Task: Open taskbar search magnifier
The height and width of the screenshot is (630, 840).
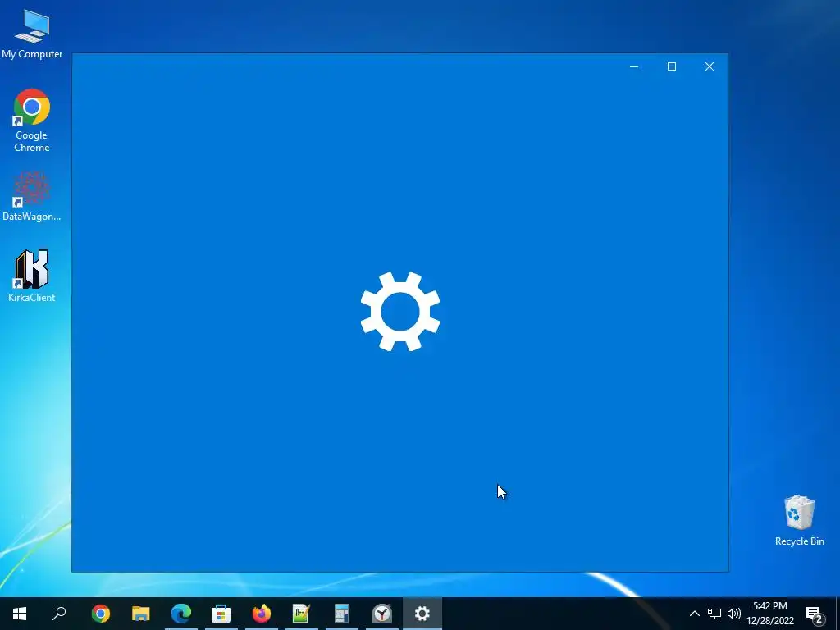Action: pos(59,614)
